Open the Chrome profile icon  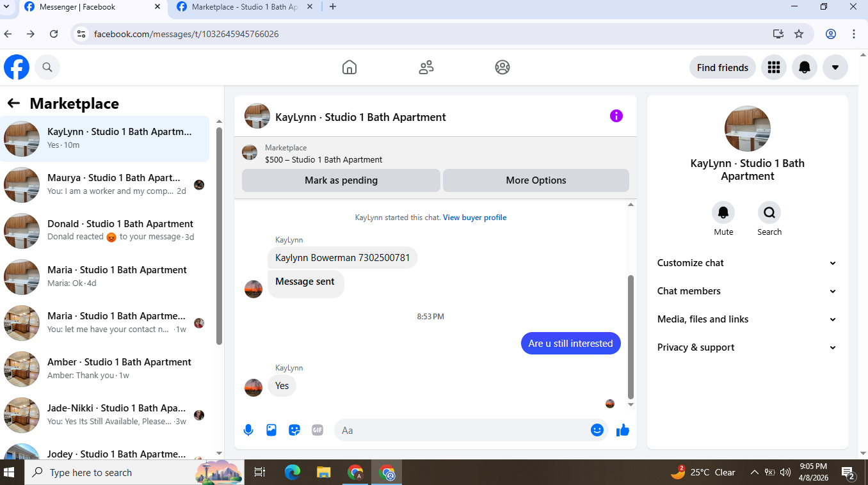click(x=831, y=34)
